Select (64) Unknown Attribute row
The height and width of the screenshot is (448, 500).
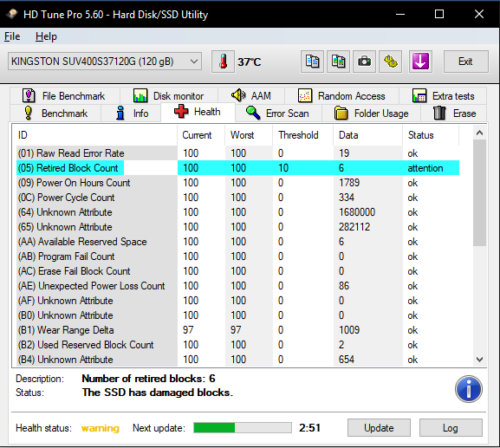pos(238,212)
